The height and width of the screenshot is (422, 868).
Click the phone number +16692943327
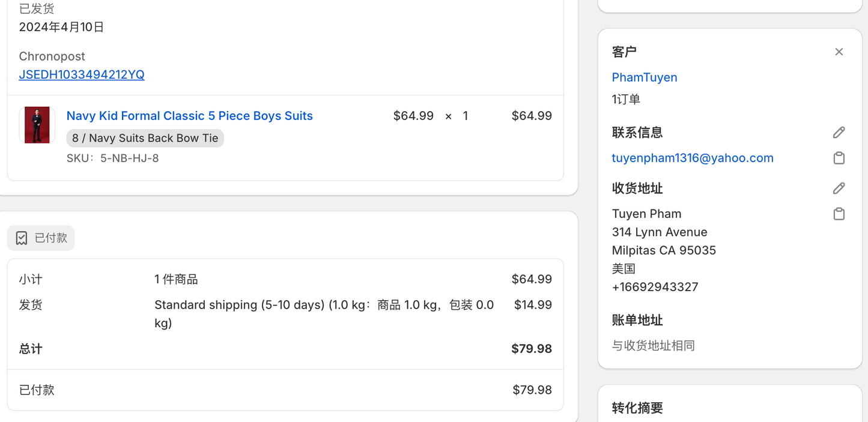(x=655, y=287)
